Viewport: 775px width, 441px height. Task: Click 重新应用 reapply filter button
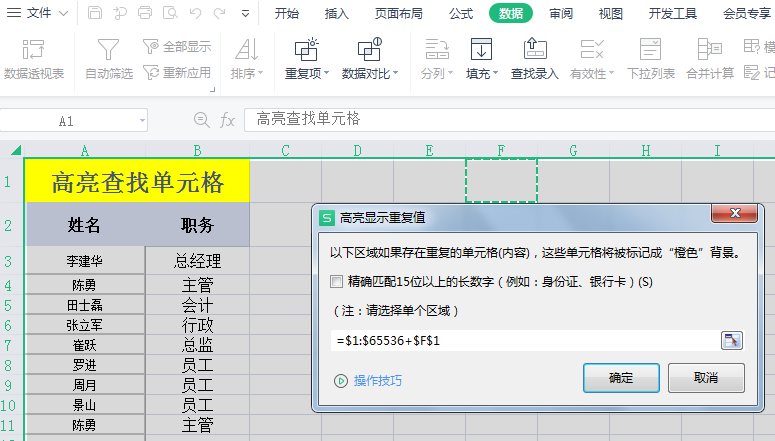pos(177,73)
